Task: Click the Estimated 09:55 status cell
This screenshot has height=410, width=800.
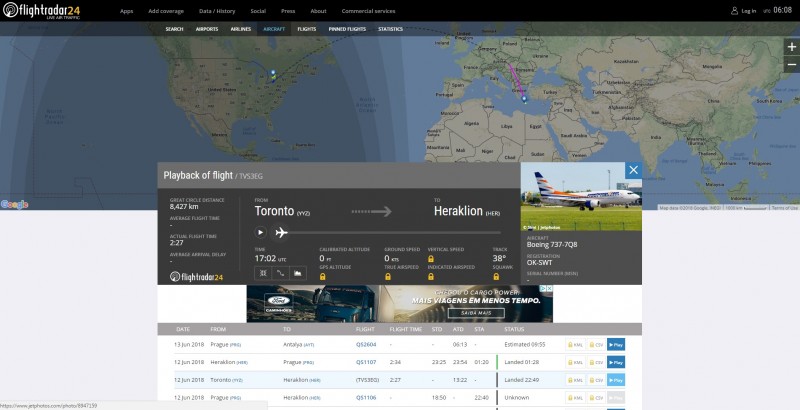Action: pyautogui.click(x=525, y=345)
